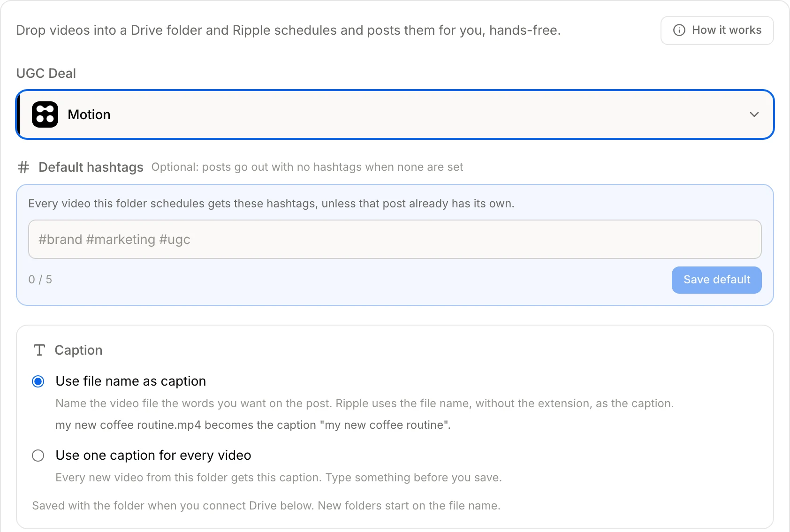The height and width of the screenshot is (532, 790).
Task: Click Every video this folder schedules text
Action: click(271, 204)
